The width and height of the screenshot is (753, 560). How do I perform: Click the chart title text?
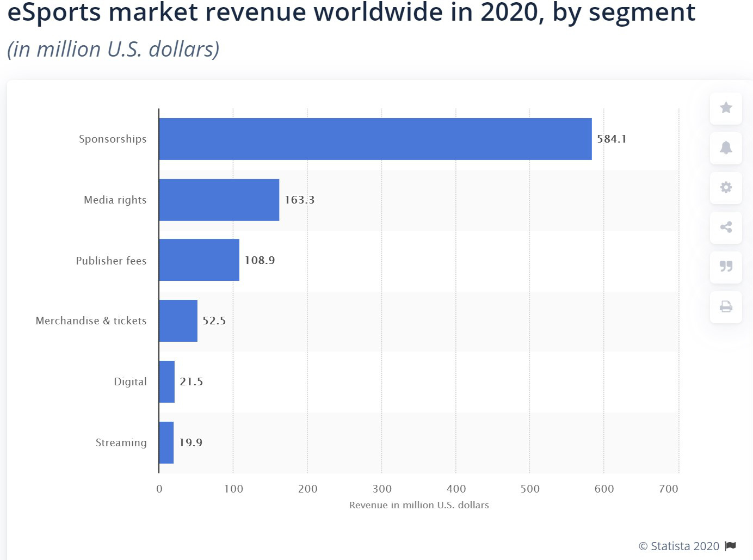coord(351,12)
